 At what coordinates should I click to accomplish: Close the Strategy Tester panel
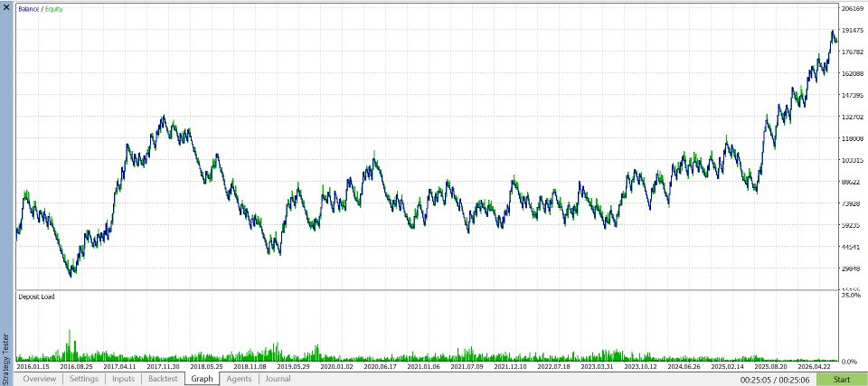pos(6,8)
